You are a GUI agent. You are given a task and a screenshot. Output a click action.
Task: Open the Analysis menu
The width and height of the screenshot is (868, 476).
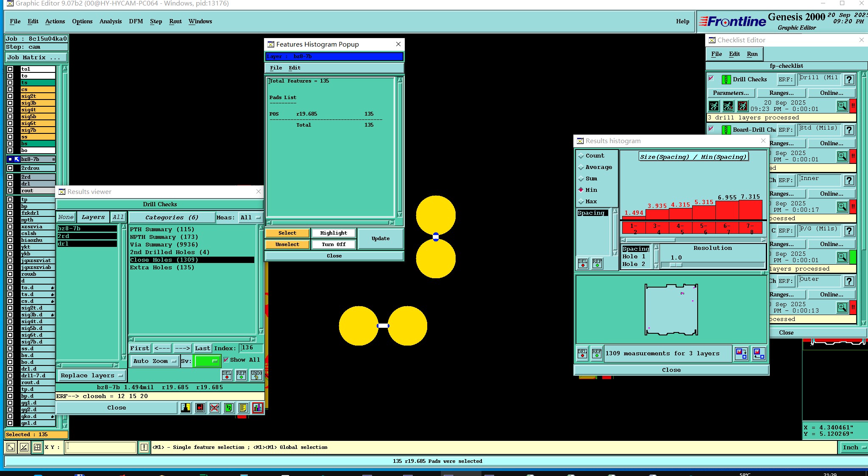[110, 21]
